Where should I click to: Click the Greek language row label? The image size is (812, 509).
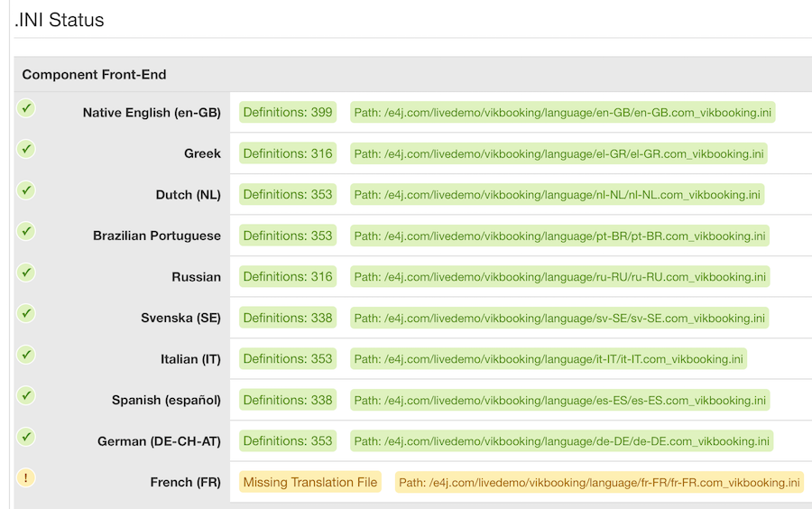(x=202, y=153)
